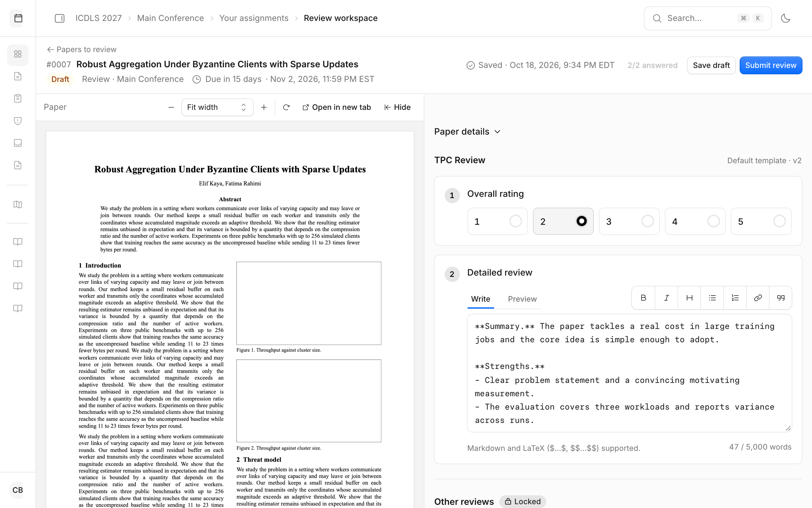Go back to Papers to review

[x=82, y=50]
